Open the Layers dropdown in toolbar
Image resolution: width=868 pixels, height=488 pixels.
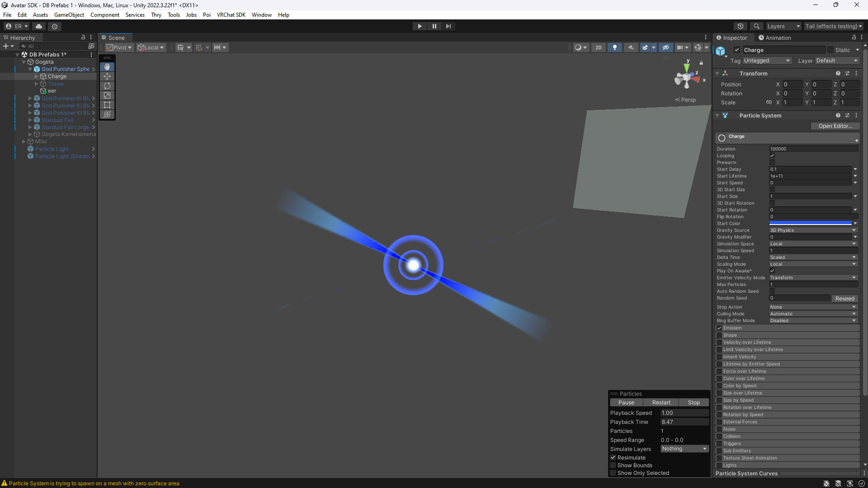coord(783,26)
